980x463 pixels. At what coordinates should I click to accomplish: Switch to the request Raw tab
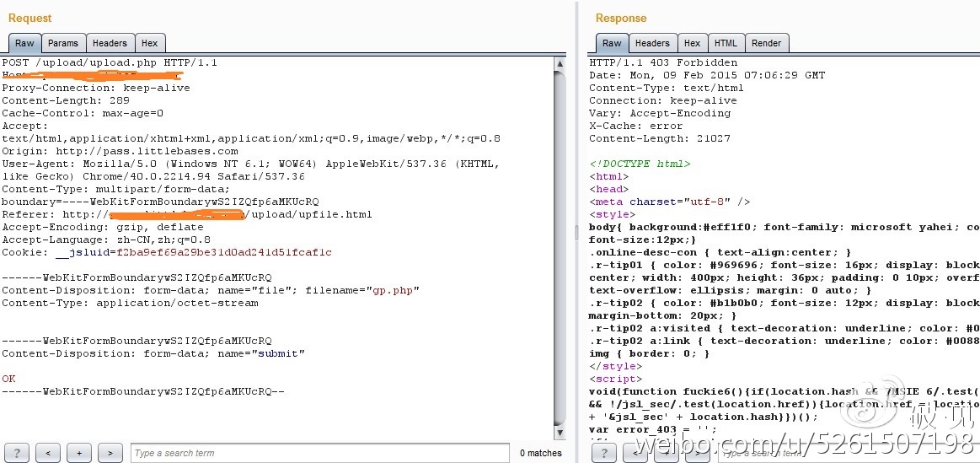(24, 43)
